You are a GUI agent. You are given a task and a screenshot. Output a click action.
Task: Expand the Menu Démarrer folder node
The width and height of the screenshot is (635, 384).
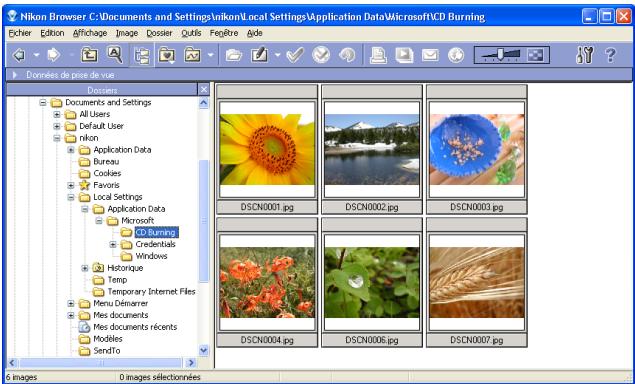pos(71,303)
